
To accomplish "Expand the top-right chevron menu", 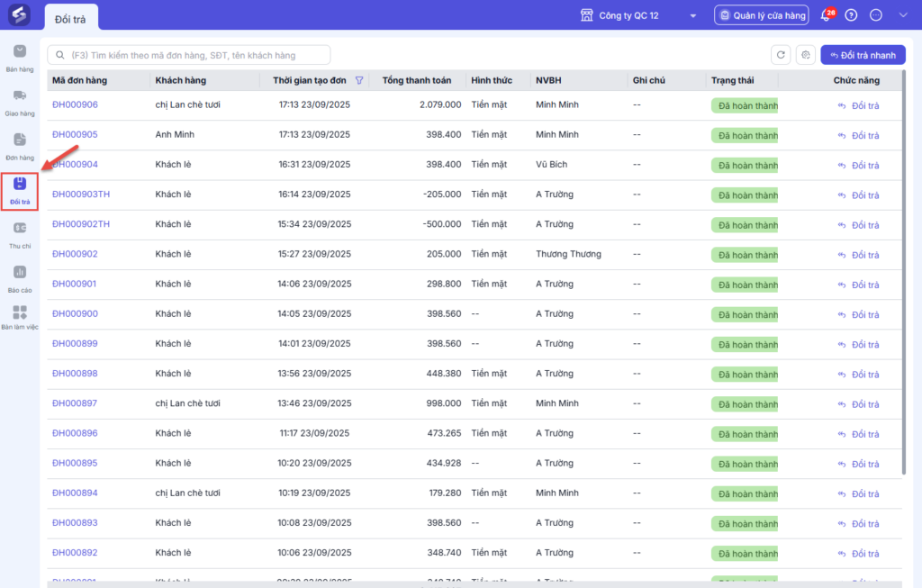I will pyautogui.click(x=903, y=15).
